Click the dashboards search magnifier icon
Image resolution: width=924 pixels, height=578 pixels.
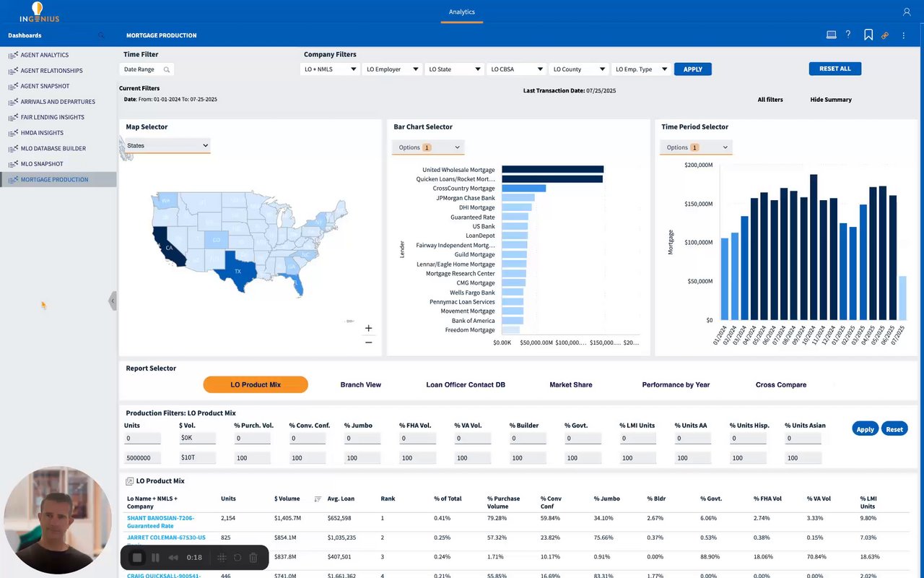click(101, 35)
